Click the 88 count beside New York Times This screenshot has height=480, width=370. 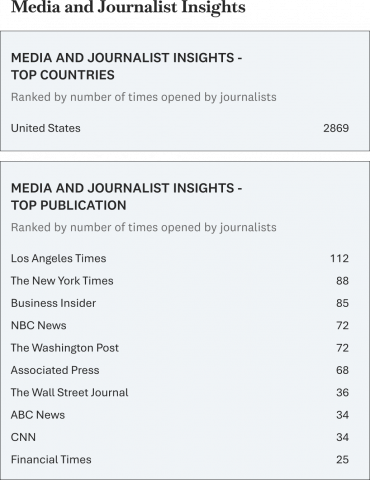342,281
